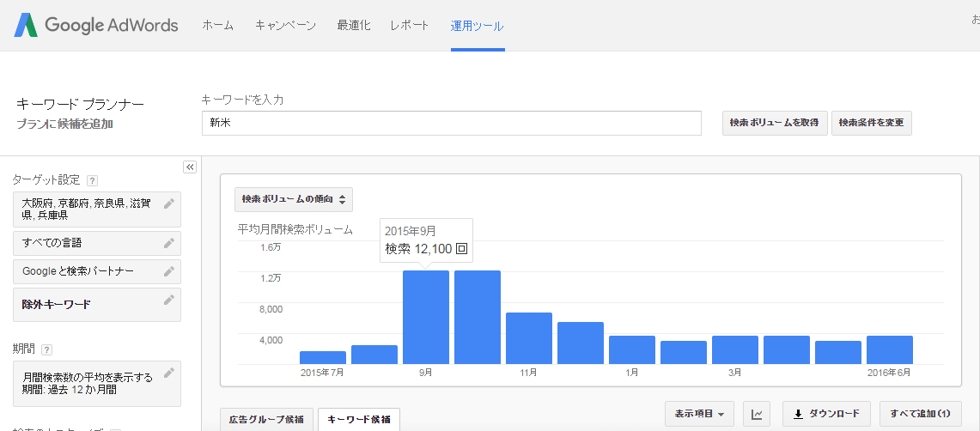This screenshot has width=980, height=431.
Task: Click Googleと検索パートナー setting text
Action: [77, 271]
